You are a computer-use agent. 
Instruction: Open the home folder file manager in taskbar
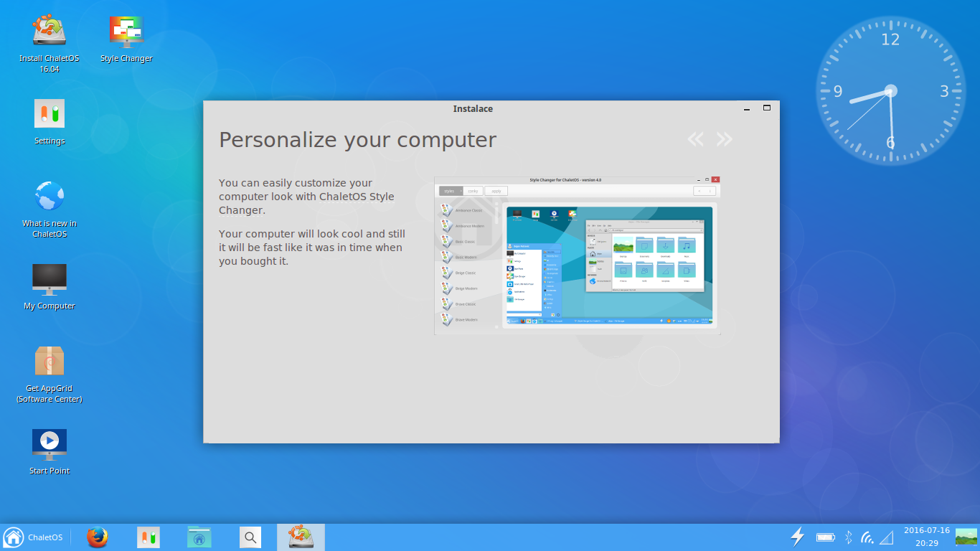pyautogui.click(x=199, y=537)
